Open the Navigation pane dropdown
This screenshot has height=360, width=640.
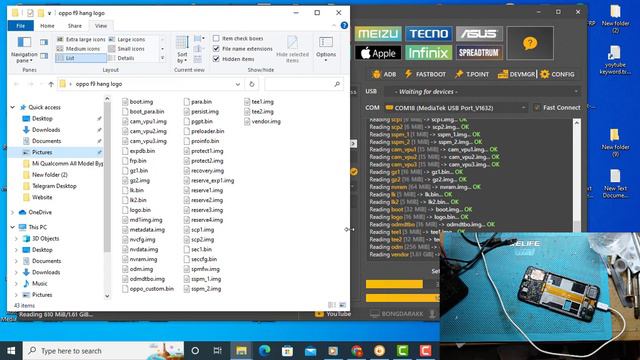click(x=24, y=49)
